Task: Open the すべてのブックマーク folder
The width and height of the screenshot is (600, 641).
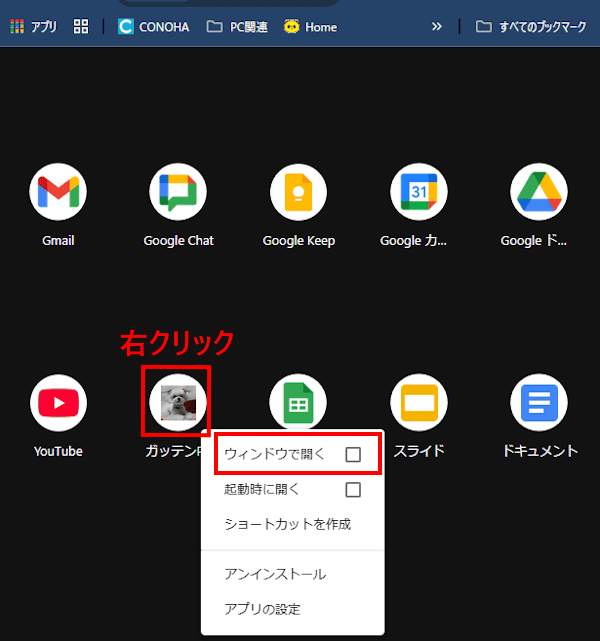Action: coord(531,27)
